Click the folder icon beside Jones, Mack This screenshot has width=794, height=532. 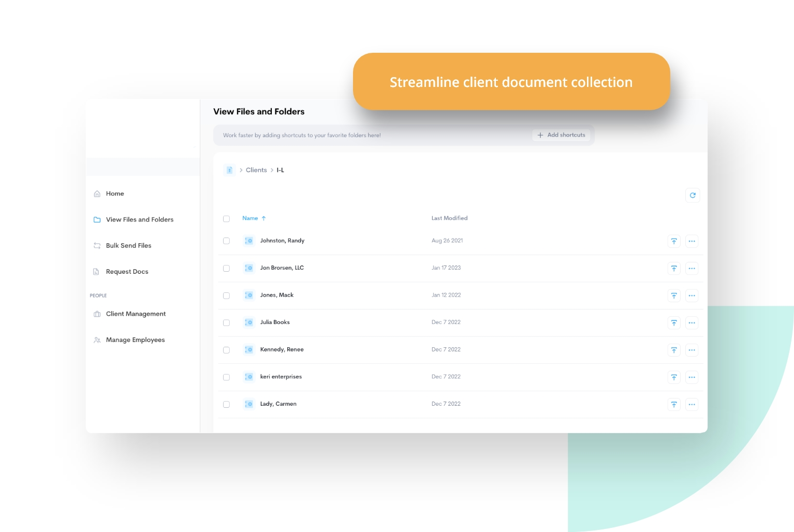(x=249, y=295)
